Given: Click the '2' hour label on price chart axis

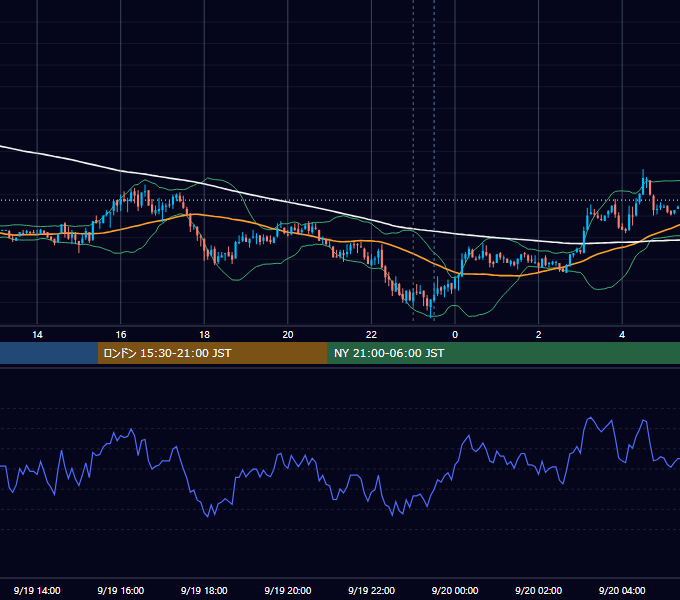Looking at the screenshot, I should pos(538,335).
